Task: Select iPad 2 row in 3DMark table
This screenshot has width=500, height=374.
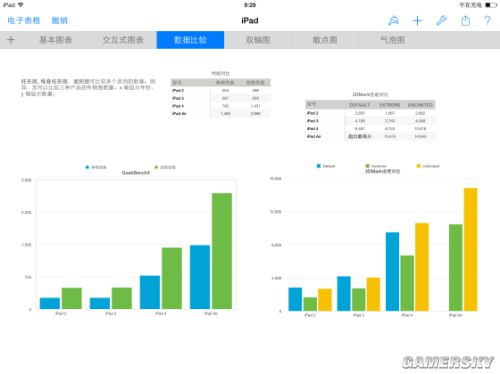Action: click(x=370, y=113)
